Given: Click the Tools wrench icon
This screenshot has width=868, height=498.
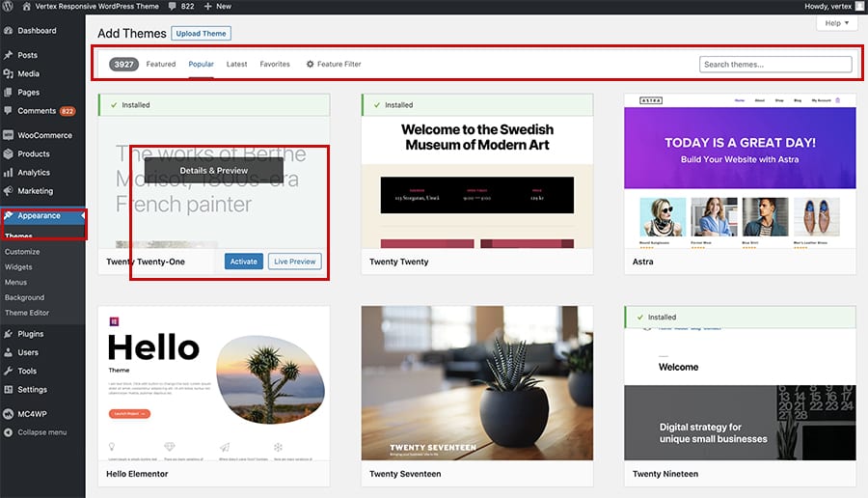Looking at the screenshot, I should pyautogui.click(x=9, y=372).
